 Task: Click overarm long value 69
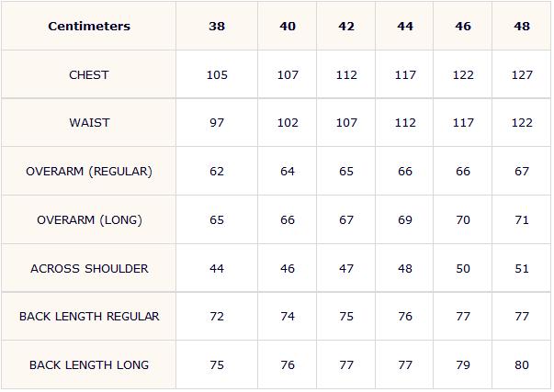pyautogui.click(x=405, y=220)
